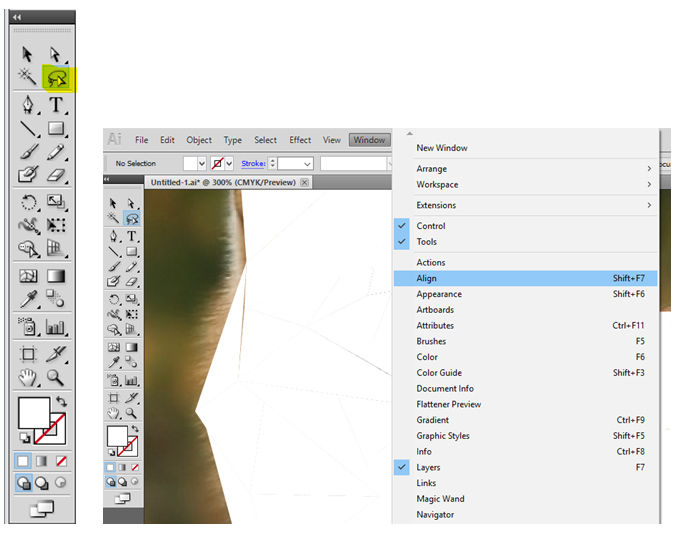Uncheck Control in the Window menu

tap(431, 226)
